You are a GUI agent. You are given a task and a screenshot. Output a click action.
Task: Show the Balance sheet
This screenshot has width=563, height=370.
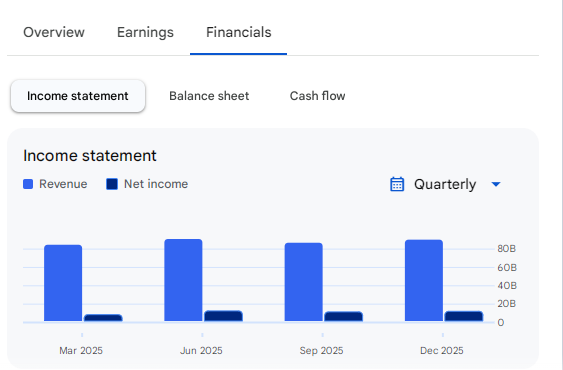click(209, 96)
